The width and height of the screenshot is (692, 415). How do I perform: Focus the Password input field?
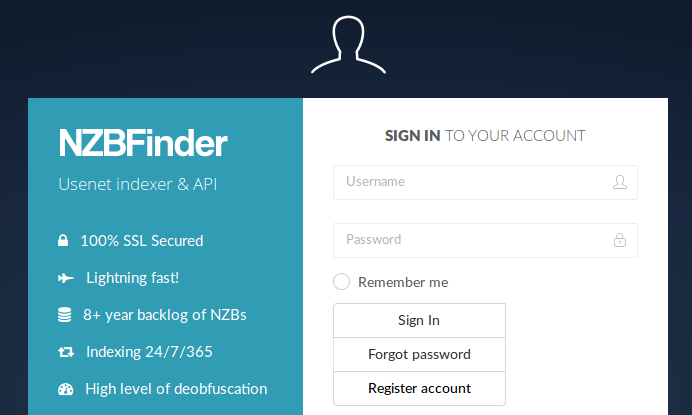[x=485, y=241]
